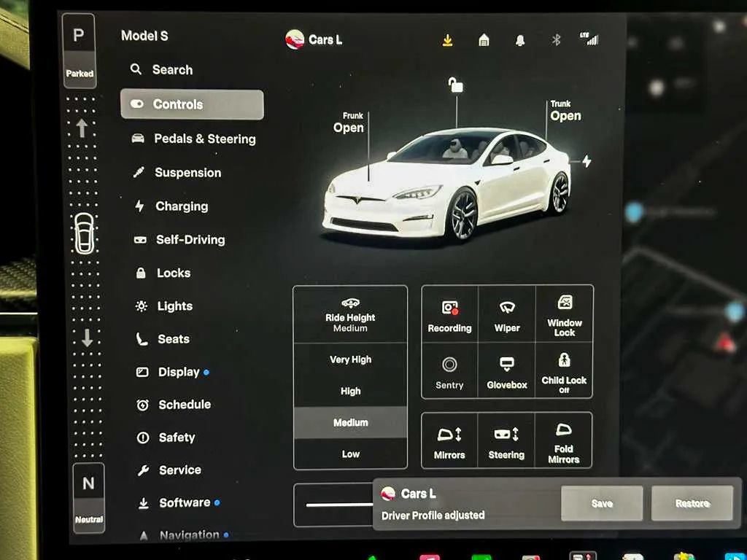
Task: Open the Display settings
Action: pos(172,372)
